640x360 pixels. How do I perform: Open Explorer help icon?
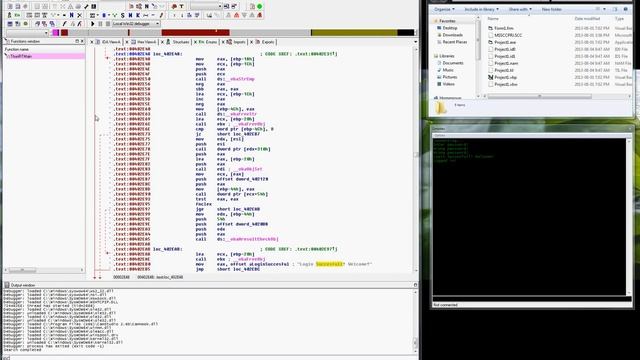626,9
